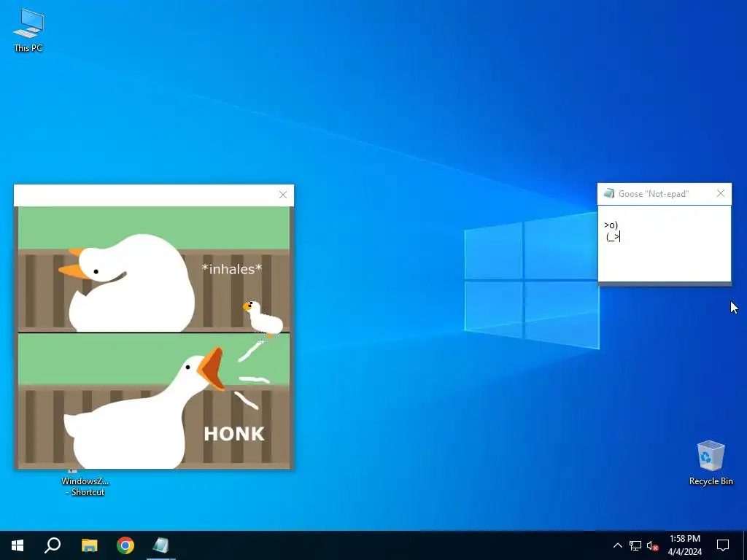Screen dimensions: 747x560
Task: Close the Goose "Not-epad" window
Action: (x=721, y=193)
